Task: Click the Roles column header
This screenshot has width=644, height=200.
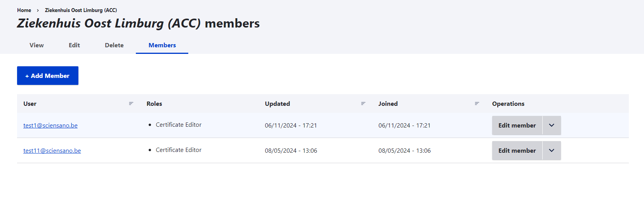Action: (x=154, y=103)
